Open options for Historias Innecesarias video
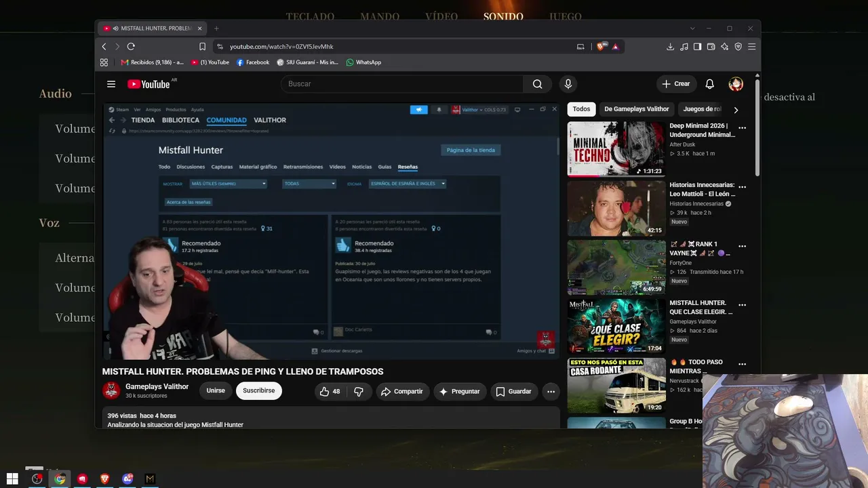The image size is (868, 488). coord(742,187)
